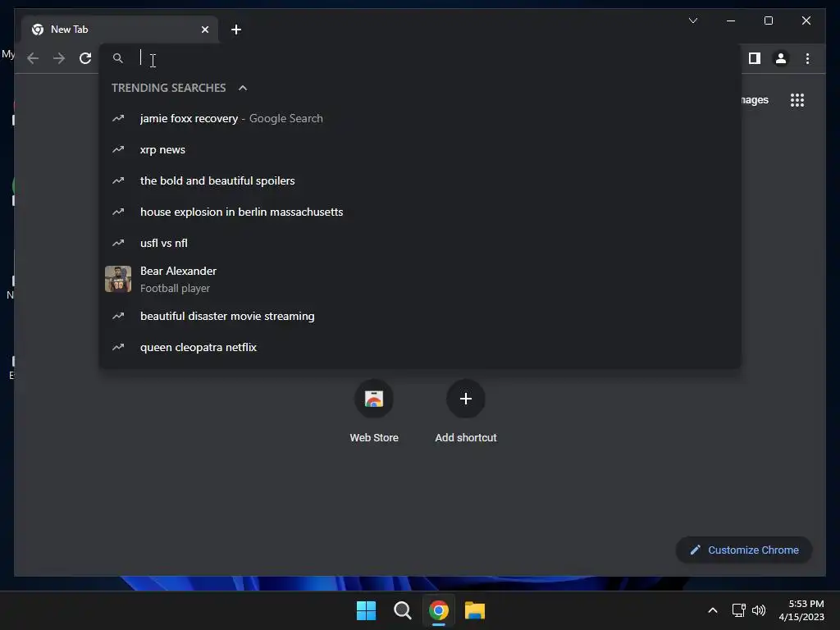Open File Explorer from the taskbar
Viewport: 840px width, 630px height.
click(x=475, y=610)
